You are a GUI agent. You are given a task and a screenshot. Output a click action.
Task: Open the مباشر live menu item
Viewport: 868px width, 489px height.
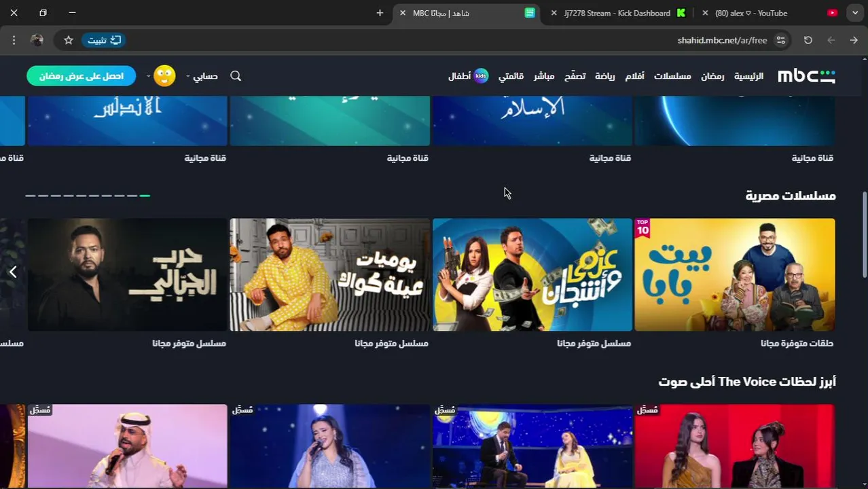544,76
